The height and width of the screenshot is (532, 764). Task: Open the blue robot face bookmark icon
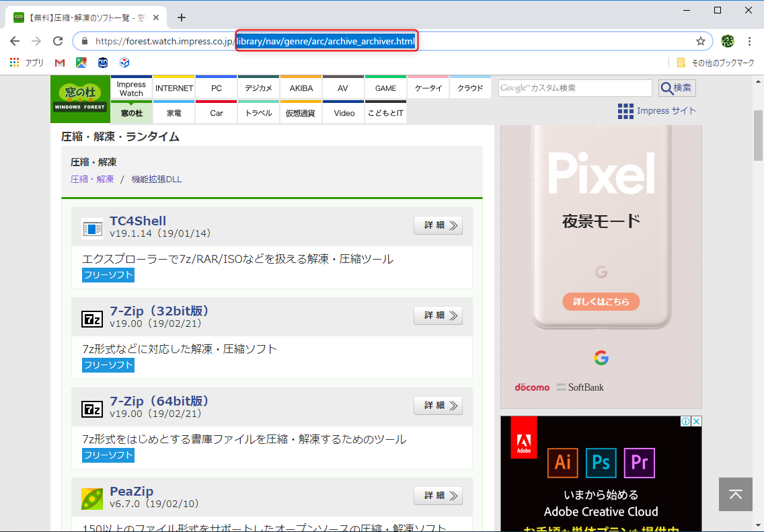point(103,63)
